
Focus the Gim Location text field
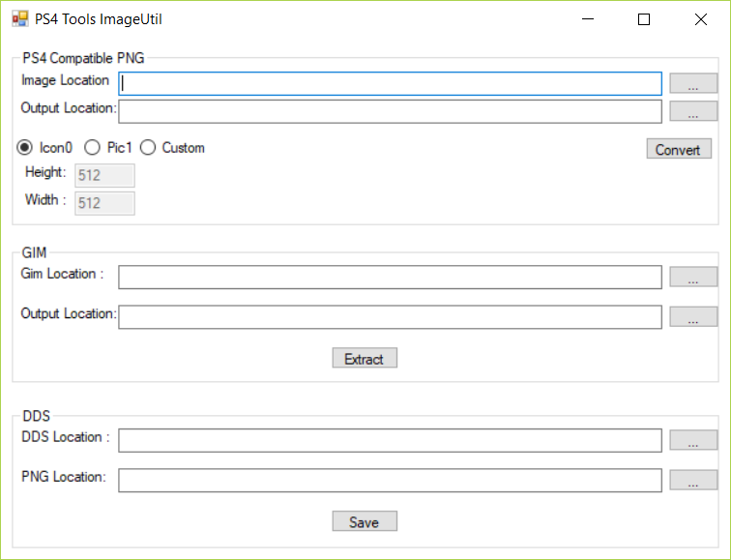(391, 278)
